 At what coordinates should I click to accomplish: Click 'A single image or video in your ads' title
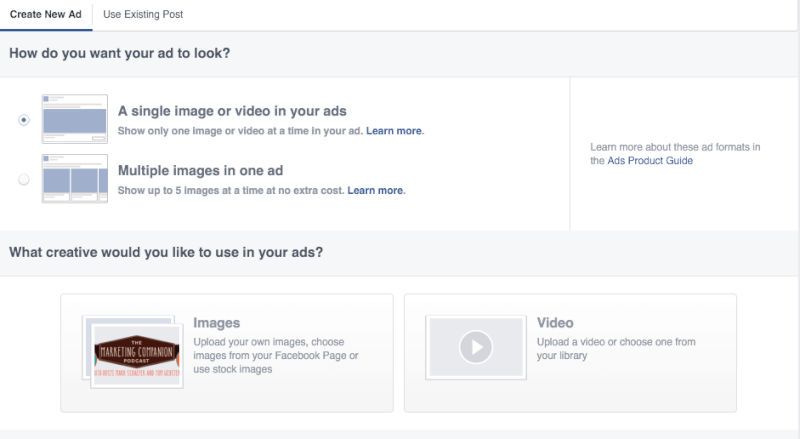[232, 111]
